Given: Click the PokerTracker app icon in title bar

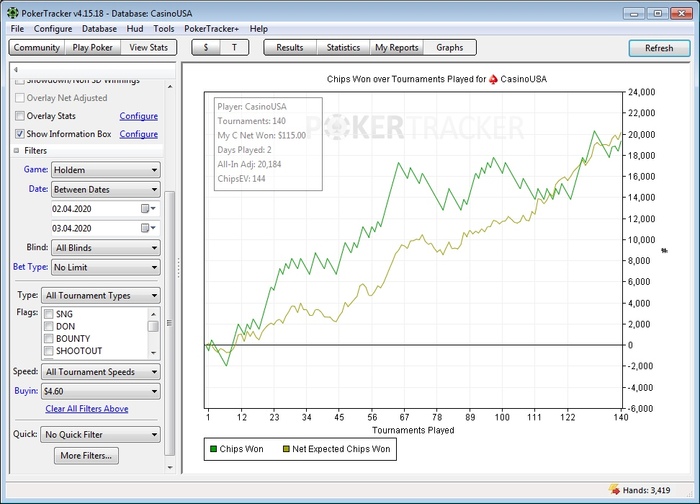Looking at the screenshot, I should (x=12, y=12).
